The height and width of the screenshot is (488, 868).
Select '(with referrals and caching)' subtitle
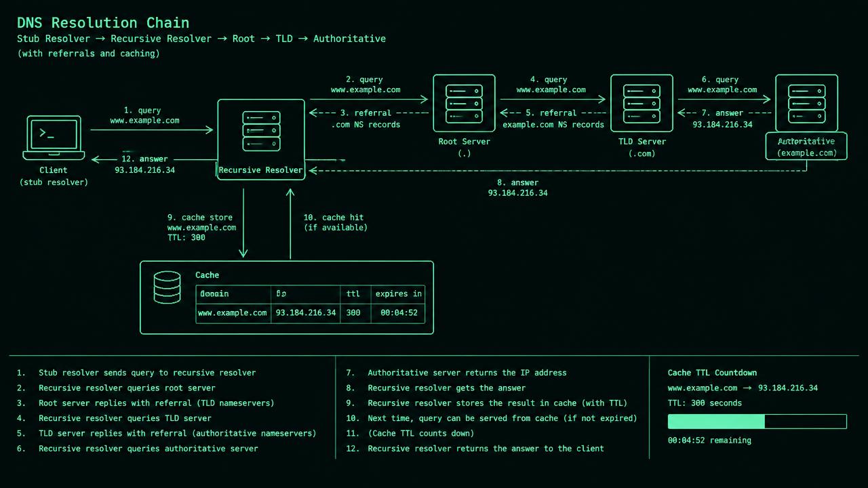(x=89, y=54)
